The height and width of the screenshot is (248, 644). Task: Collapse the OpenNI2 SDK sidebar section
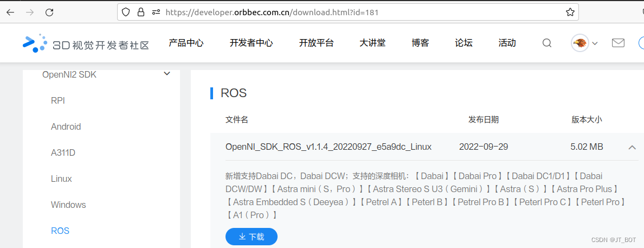point(167,74)
